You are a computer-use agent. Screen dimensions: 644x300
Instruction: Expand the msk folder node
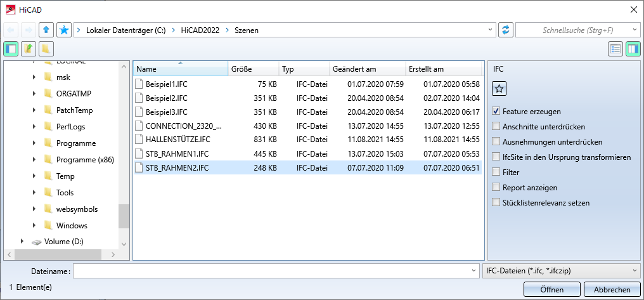point(34,77)
